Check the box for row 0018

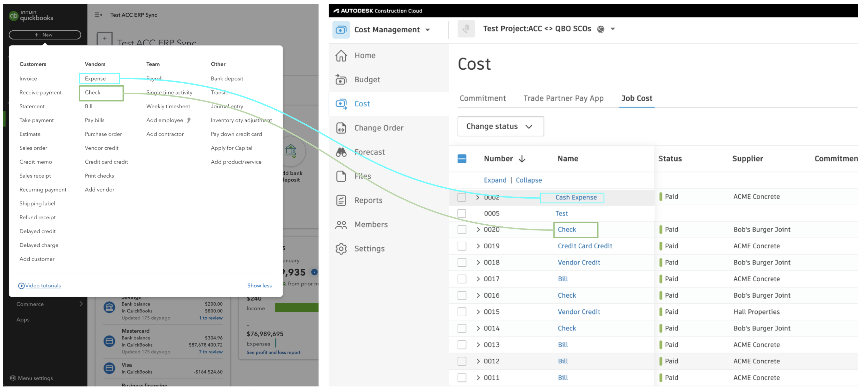(462, 263)
